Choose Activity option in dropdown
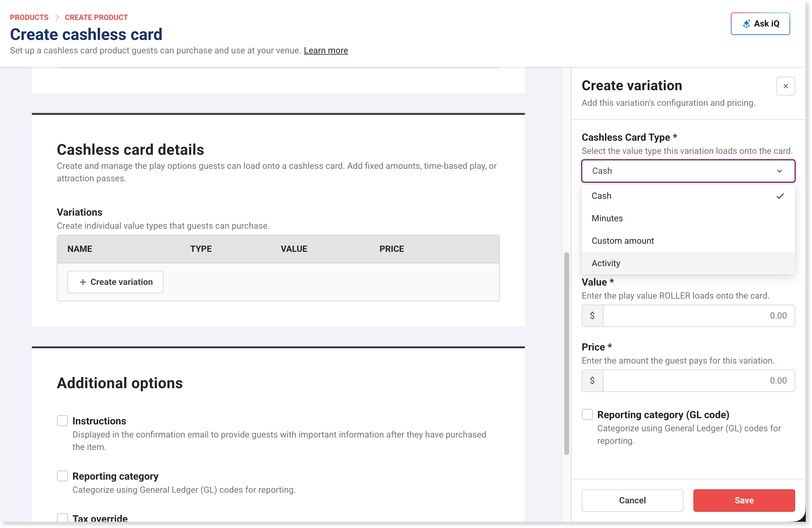The height and width of the screenshot is (528, 812). [688, 263]
